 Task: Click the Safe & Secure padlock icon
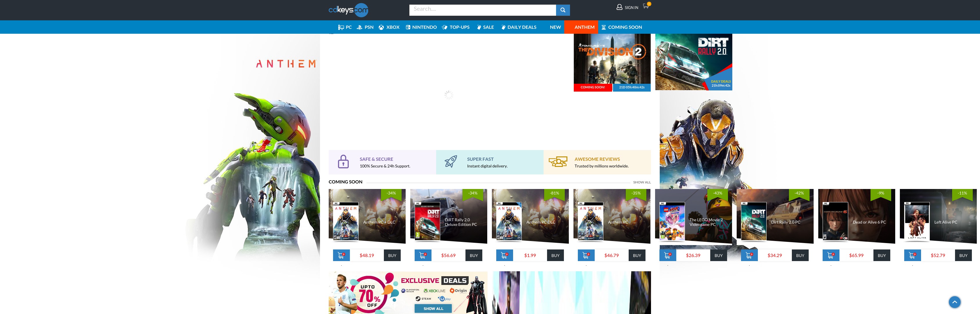(x=343, y=162)
